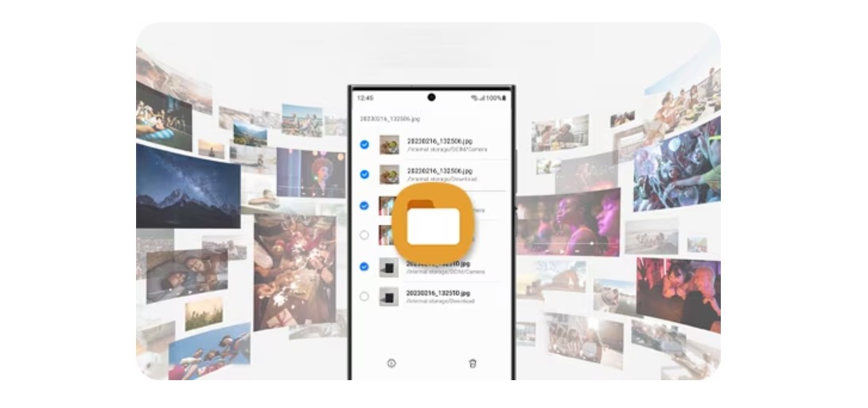Open the food thumbnail of the Download 132506 file

pyautogui.click(x=389, y=174)
